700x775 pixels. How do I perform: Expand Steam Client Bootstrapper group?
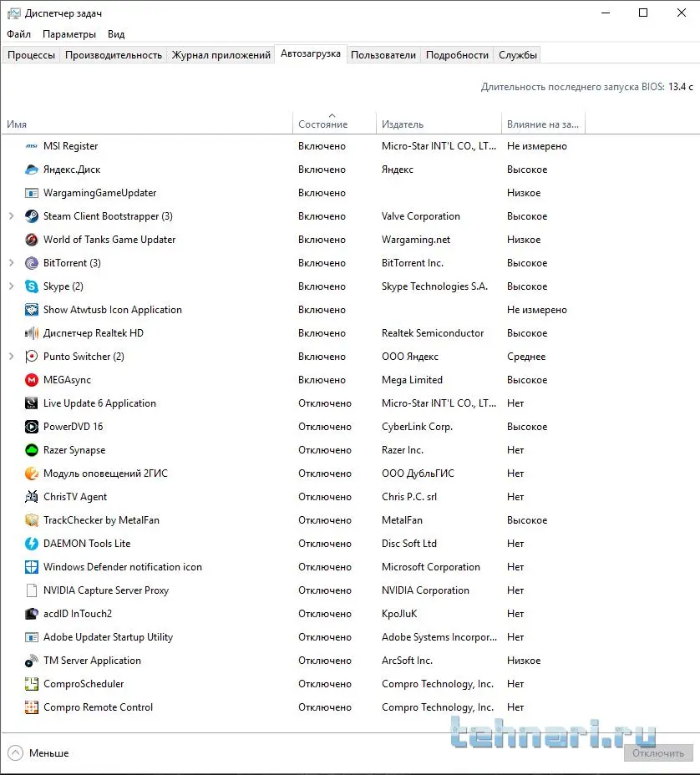pyautogui.click(x=12, y=216)
